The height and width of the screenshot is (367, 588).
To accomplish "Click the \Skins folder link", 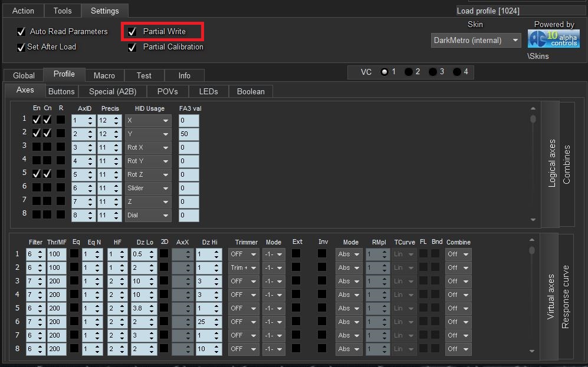I will (x=538, y=56).
